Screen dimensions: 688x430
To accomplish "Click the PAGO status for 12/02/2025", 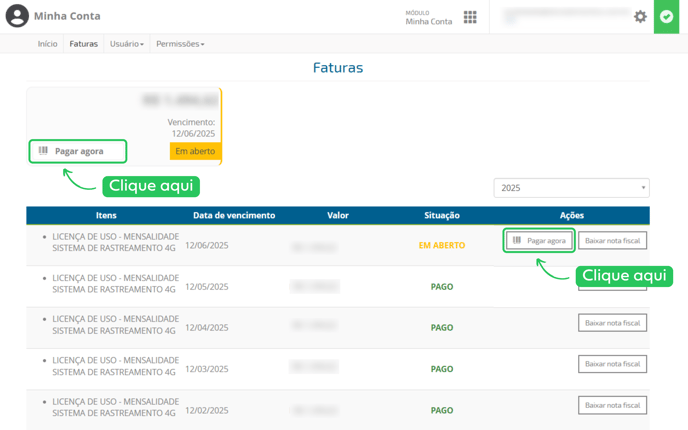I will pos(442,410).
